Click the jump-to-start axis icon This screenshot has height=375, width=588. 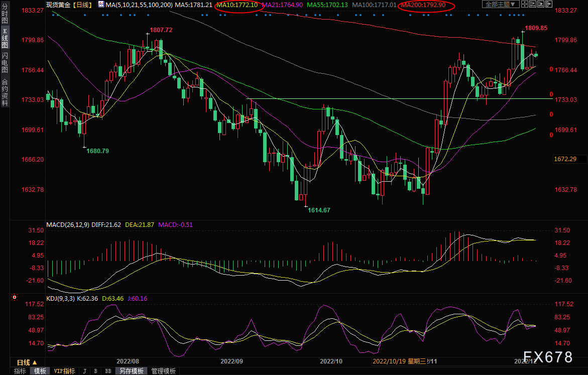(x=532, y=5)
